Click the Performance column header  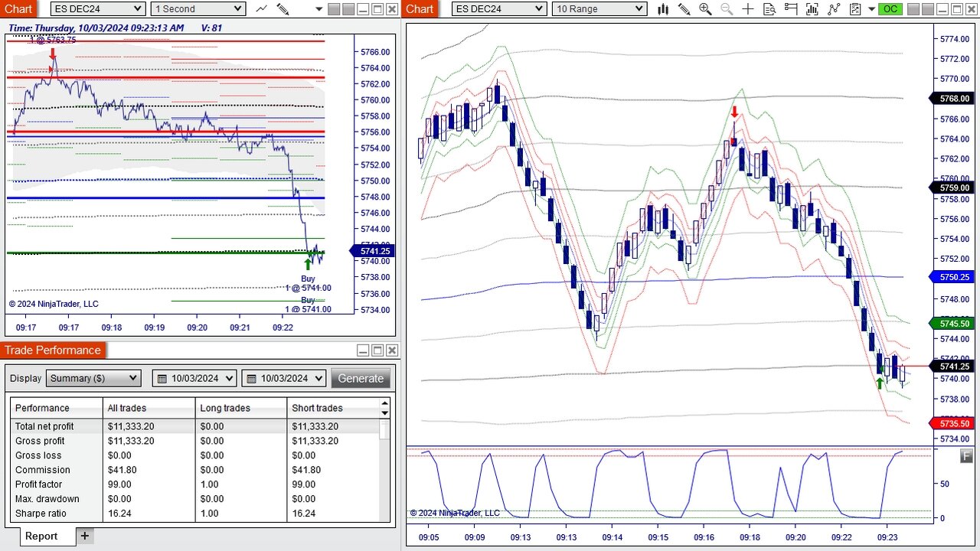(57, 408)
